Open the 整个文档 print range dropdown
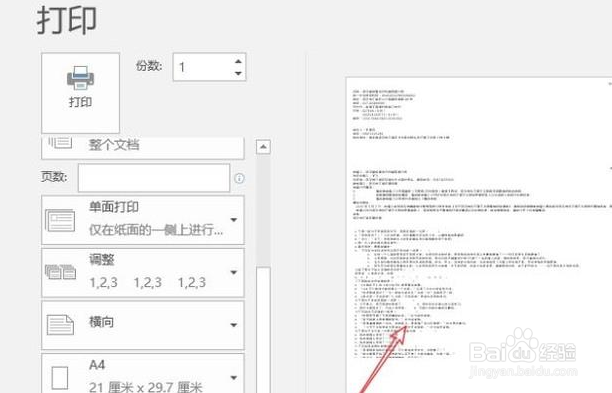This screenshot has height=393, width=612. (143, 148)
